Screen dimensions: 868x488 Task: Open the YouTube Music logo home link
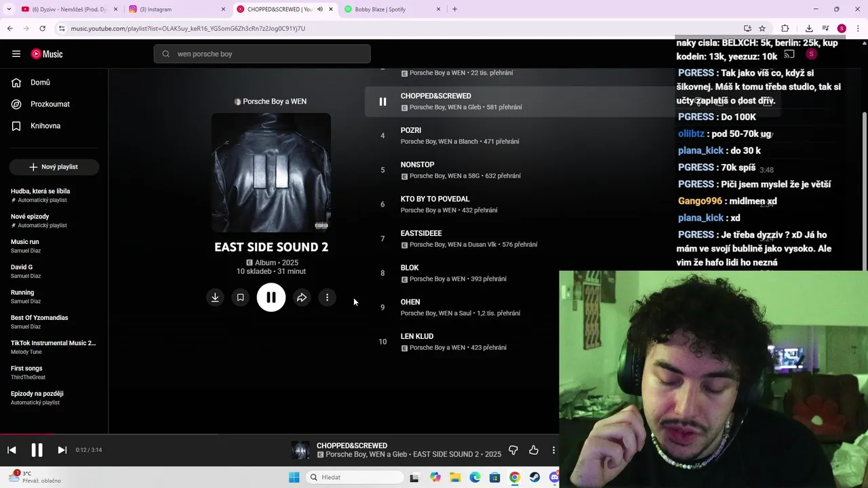click(47, 54)
